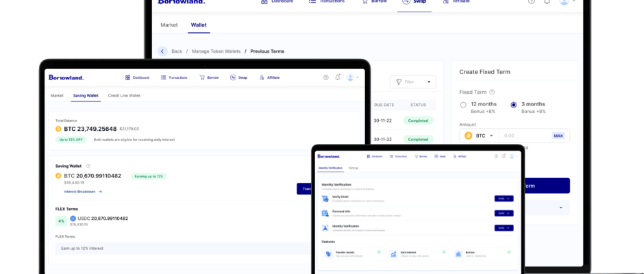Switch to Market tab on laptop screen
644x274 pixels.
(x=169, y=25)
